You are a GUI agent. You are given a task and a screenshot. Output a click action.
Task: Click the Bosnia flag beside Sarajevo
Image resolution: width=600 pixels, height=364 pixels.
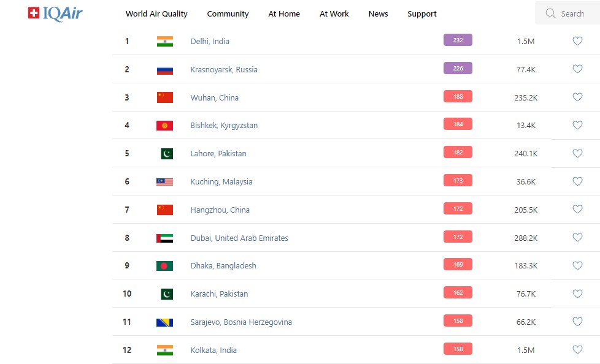tap(164, 322)
